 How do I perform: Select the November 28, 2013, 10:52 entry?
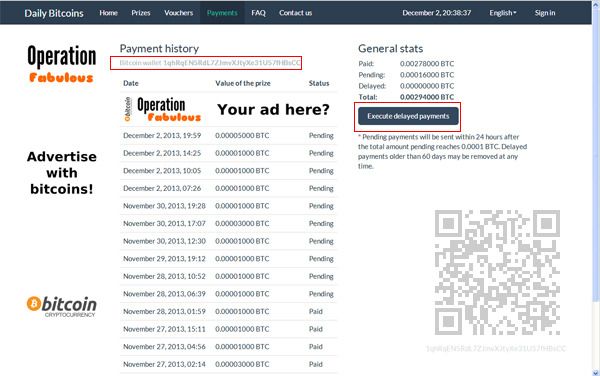coord(228,276)
